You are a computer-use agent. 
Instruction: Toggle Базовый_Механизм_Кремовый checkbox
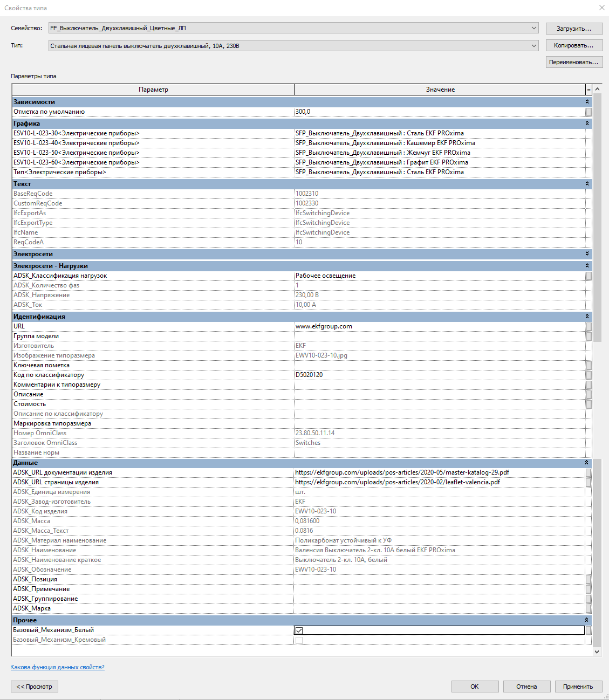click(299, 640)
